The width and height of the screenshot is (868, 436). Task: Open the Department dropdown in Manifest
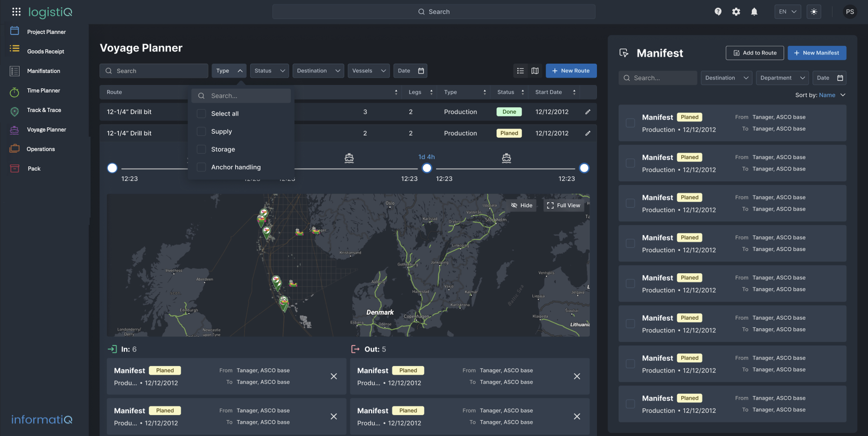coord(782,78)
